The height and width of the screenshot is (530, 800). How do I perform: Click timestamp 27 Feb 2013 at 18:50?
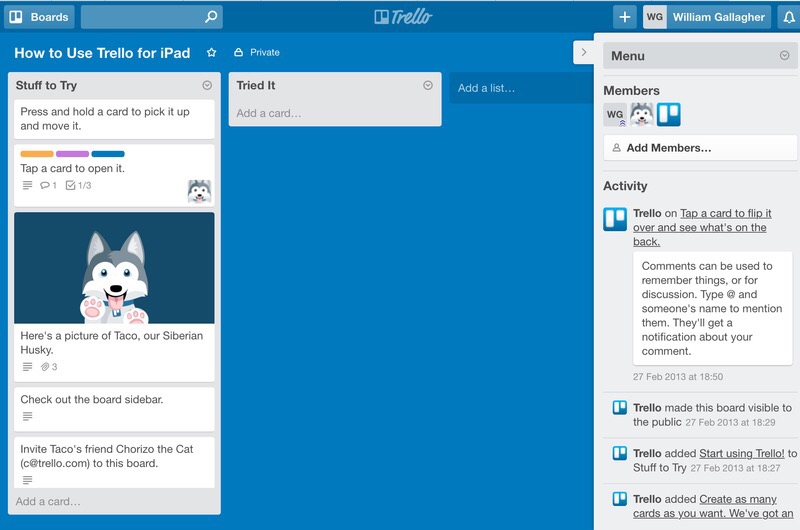[678, 377]
